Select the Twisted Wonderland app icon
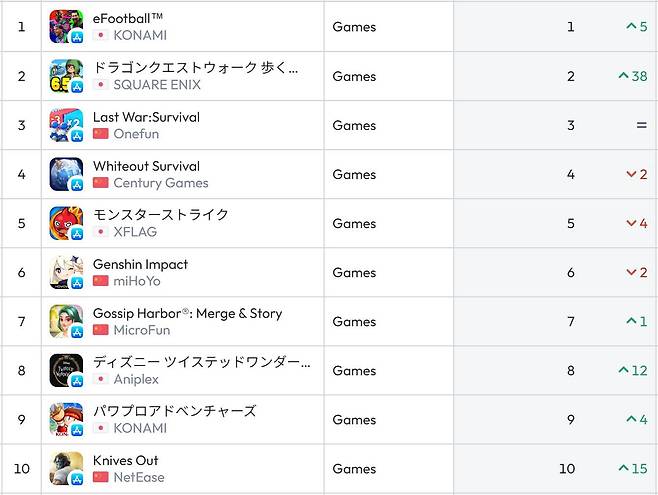Image resolution: width=658 pixels, height=495 pixels. (x=65, y=370)
